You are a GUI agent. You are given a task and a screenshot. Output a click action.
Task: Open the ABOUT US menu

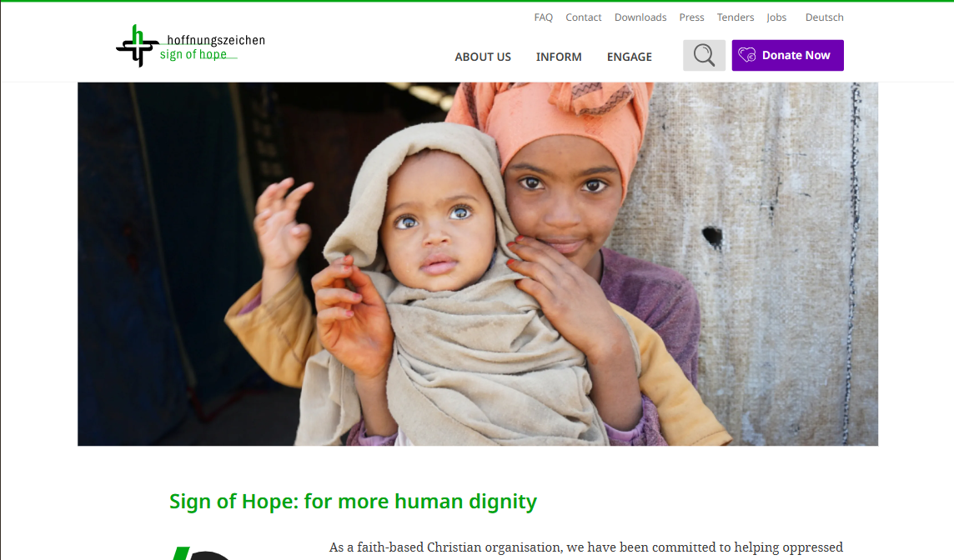click(483, 57)
